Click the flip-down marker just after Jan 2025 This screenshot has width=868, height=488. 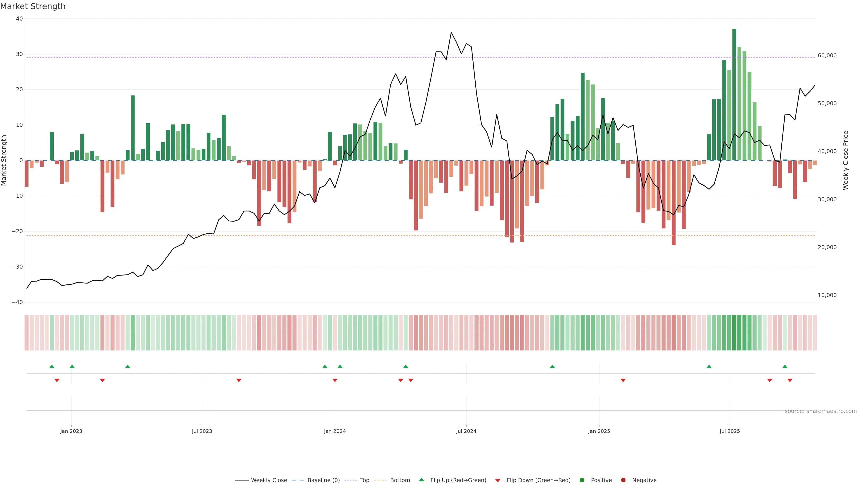pos(623,380)
